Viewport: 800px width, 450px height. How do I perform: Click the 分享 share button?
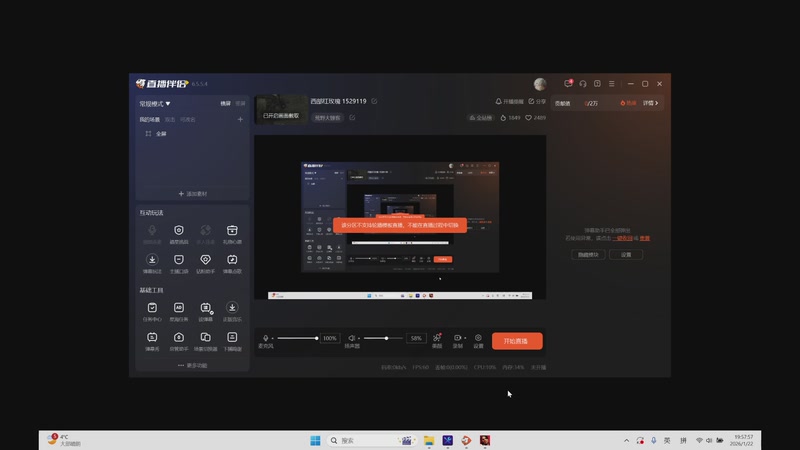(x=537, y=102)
